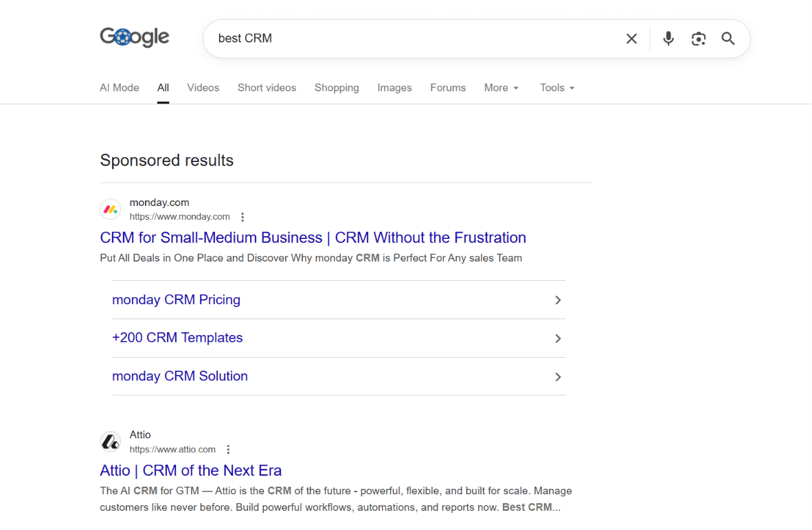The height and width of the screenshot is (530, 812).
Task: Click the Attio ad description text
Action: coord(336,499)
